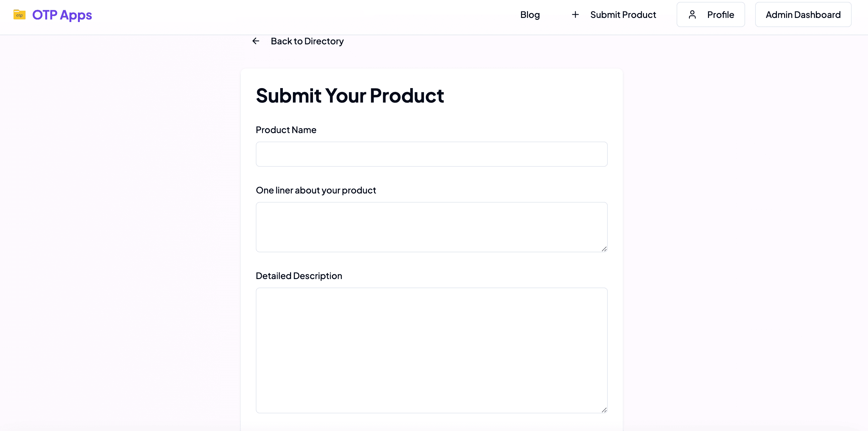The width and height of the screenshot is (868, 431).
Task: Click inside the Detailed Description textarea
Action: pos(431,350)
